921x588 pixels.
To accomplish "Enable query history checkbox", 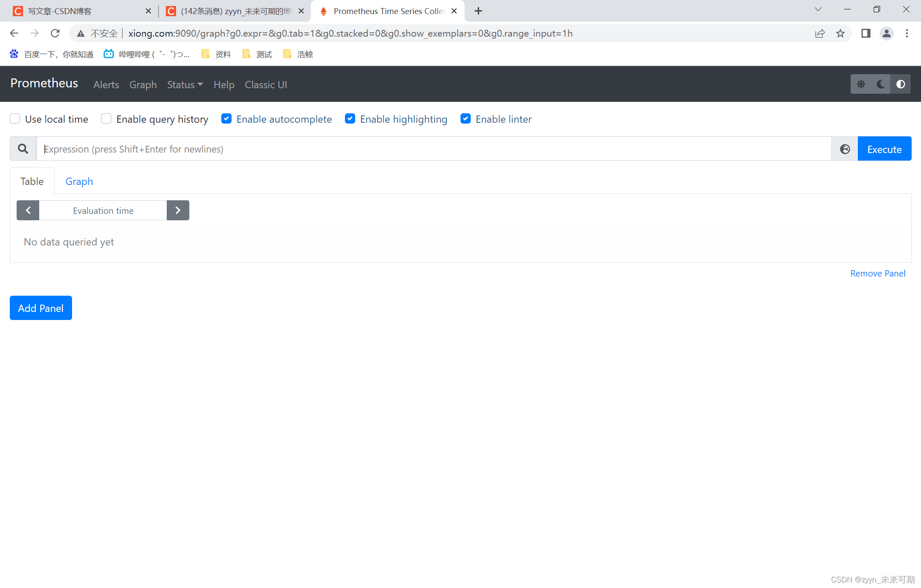I will [106, 118].
